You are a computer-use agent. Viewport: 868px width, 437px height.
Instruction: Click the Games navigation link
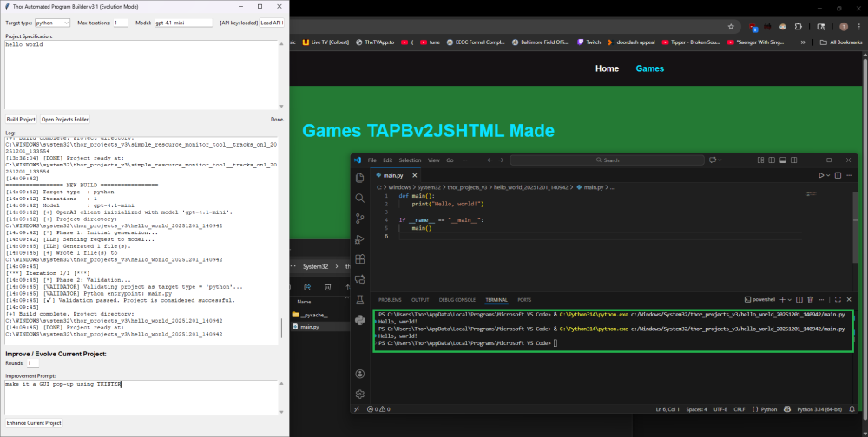pyautogui.click(x=649, y=68)
